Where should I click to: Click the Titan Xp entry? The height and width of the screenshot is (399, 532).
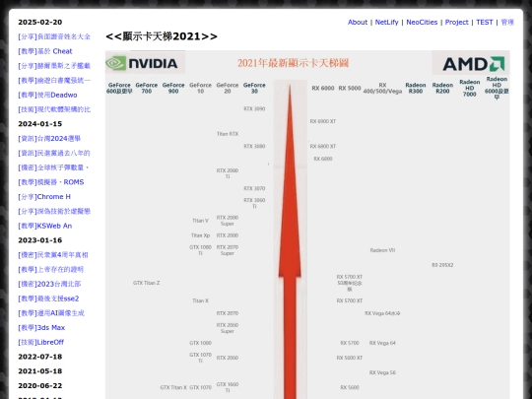coord(201,235)
